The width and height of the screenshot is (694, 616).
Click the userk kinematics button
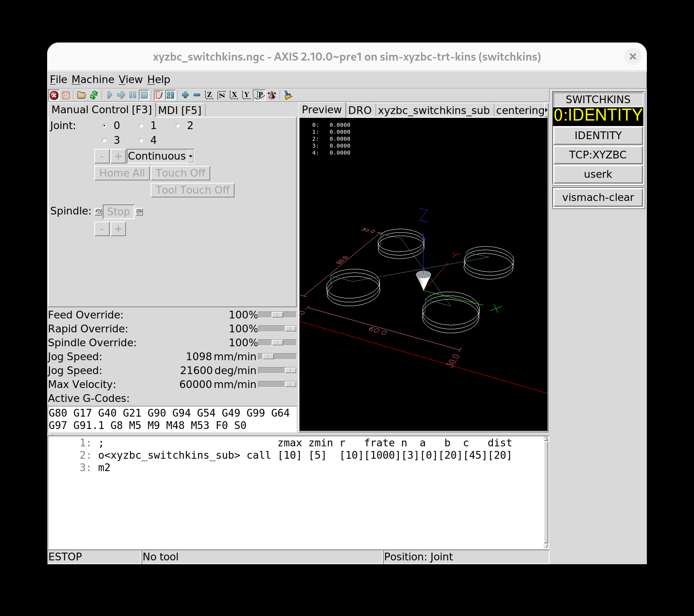pos(598,174)
